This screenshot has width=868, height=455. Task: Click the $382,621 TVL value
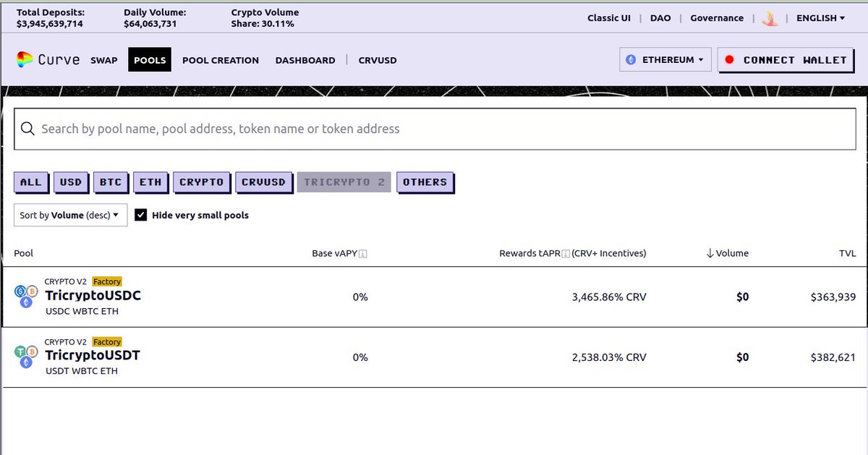[x=833, y=357]
